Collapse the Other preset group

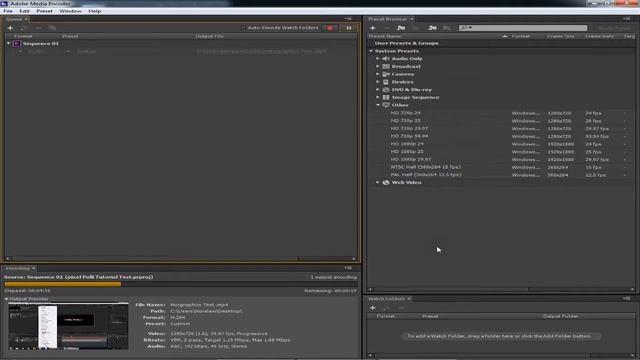point(378,105)
